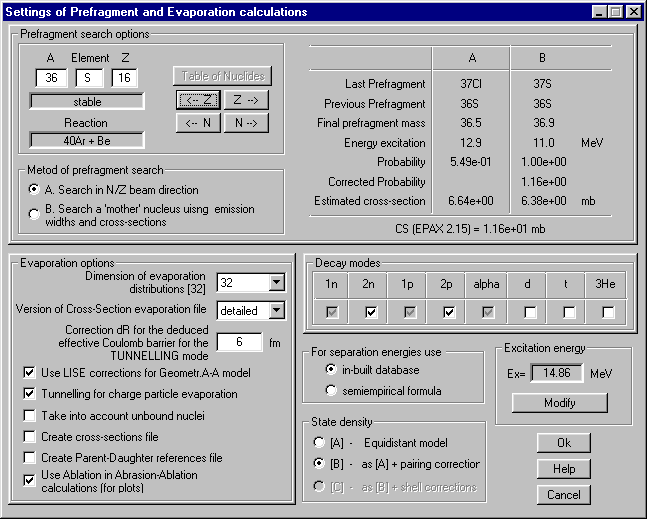
Task: Select method B search a 'mother' nucleus
Action: point(35,211)
